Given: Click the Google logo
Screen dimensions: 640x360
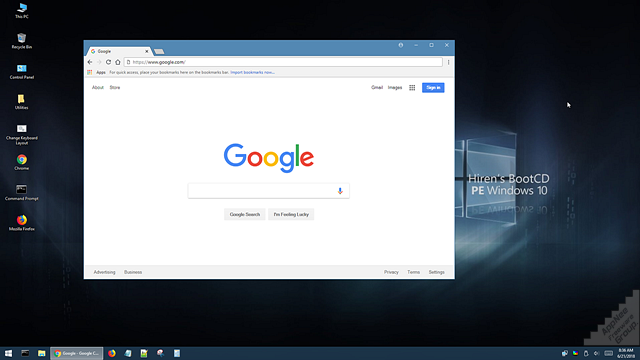Looking at the screenshot, I should (269, 158).
